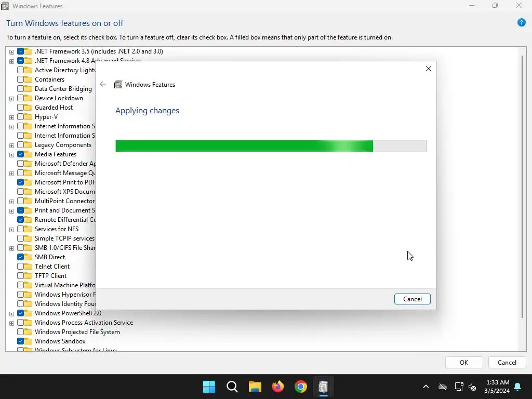Click the back arrow in Applying changes dialog
532x399 pixels.
103,84
